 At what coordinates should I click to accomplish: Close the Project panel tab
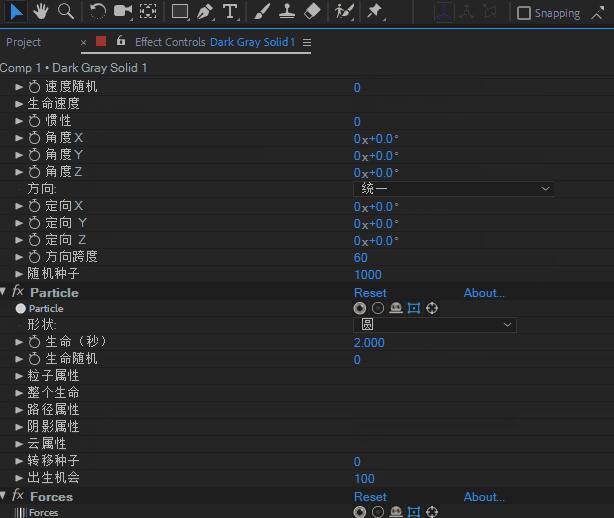pos(83,43)
